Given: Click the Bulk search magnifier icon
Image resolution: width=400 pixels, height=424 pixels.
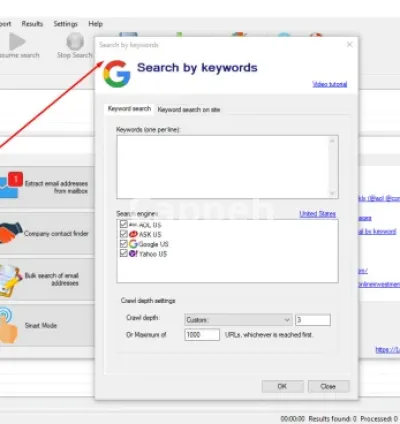Looking at the screenshot, I should pyautogui.click(x=10, y=280).
